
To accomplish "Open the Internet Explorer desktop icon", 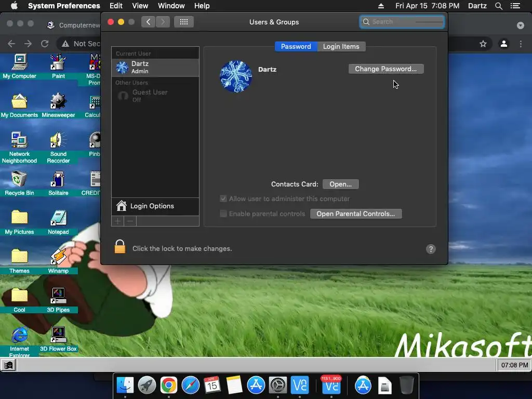I will coord(19,342).
